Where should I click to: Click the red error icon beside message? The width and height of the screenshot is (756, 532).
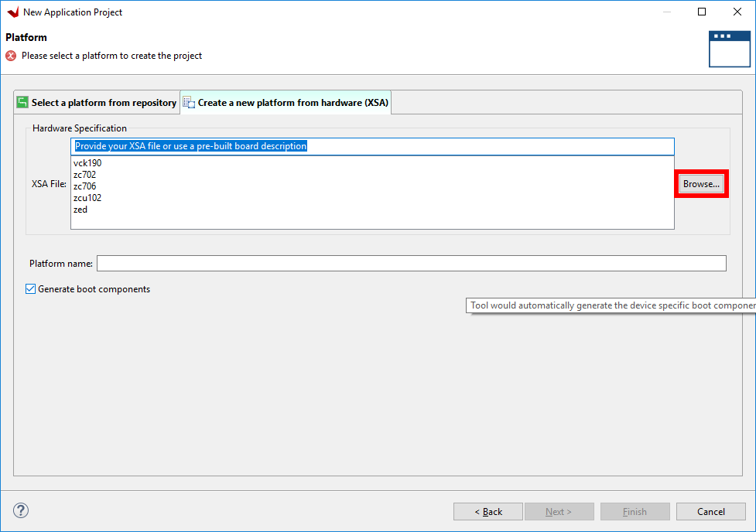coord(11,56)
